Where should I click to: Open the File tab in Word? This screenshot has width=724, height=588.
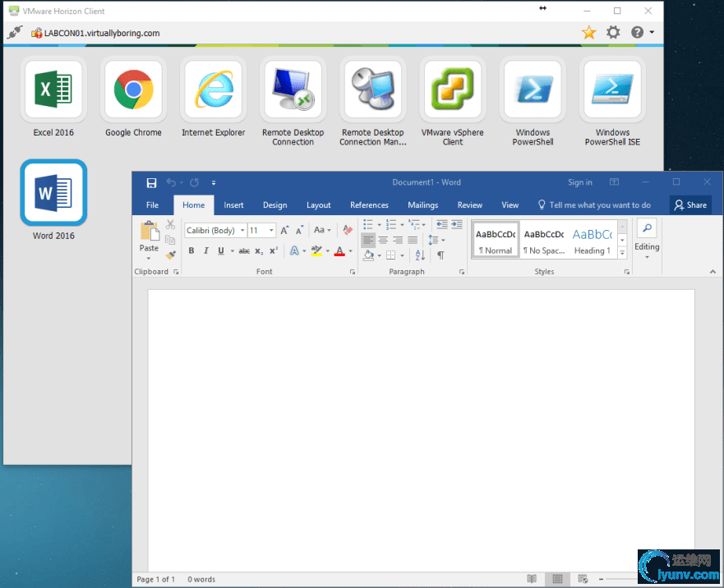coord(152,205)
